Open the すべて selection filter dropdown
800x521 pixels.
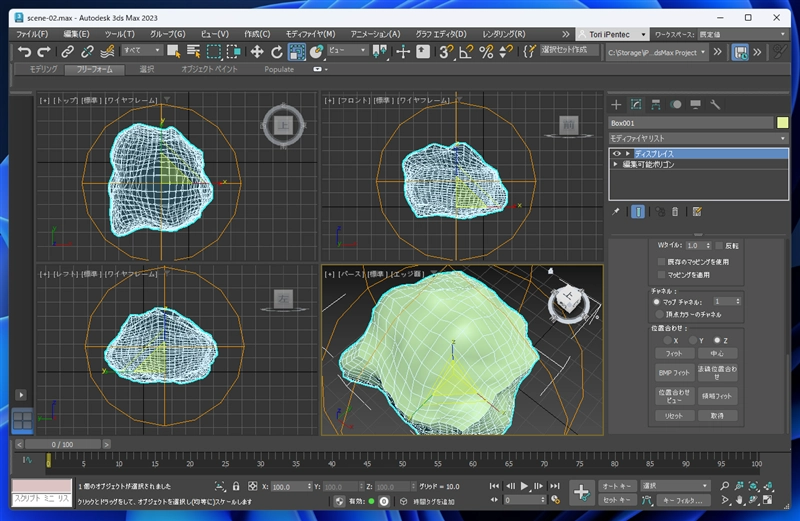(x=142, y=50)
